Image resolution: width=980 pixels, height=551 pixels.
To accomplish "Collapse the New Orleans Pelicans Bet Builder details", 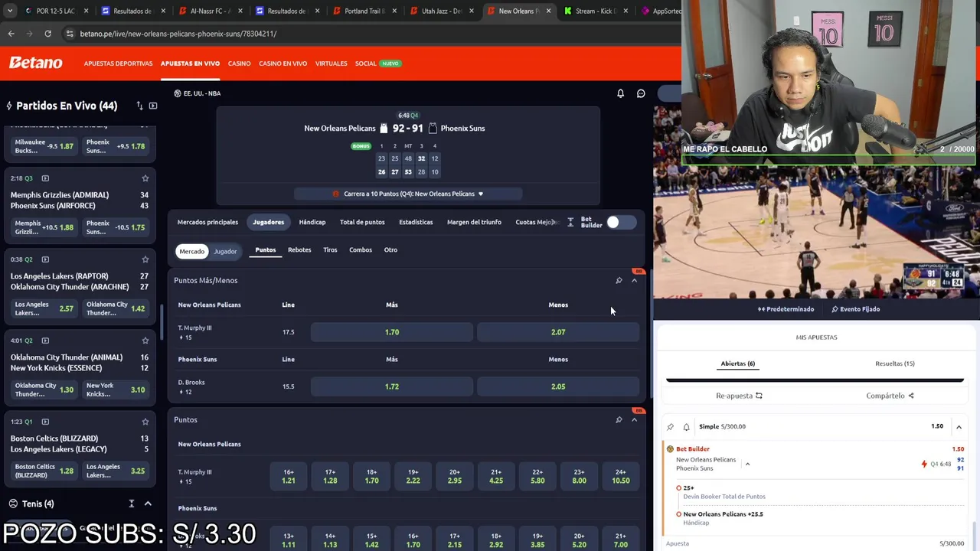I will [747, 464].
